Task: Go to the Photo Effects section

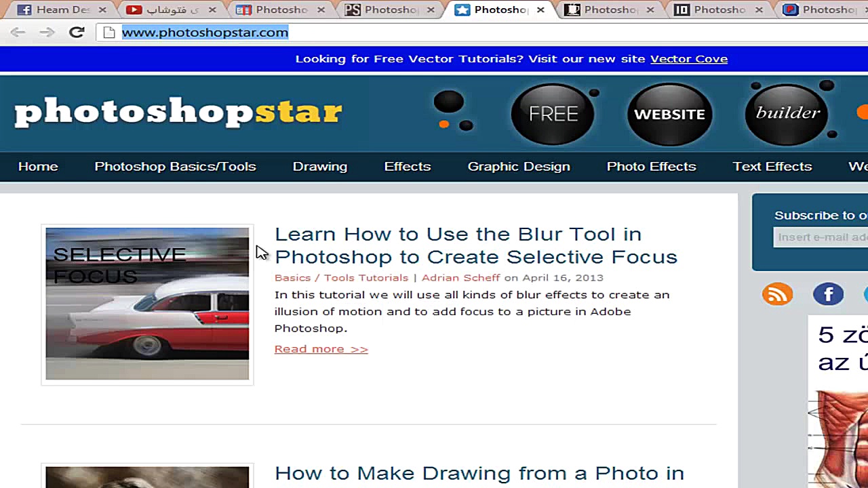Action: click(651, 167)
